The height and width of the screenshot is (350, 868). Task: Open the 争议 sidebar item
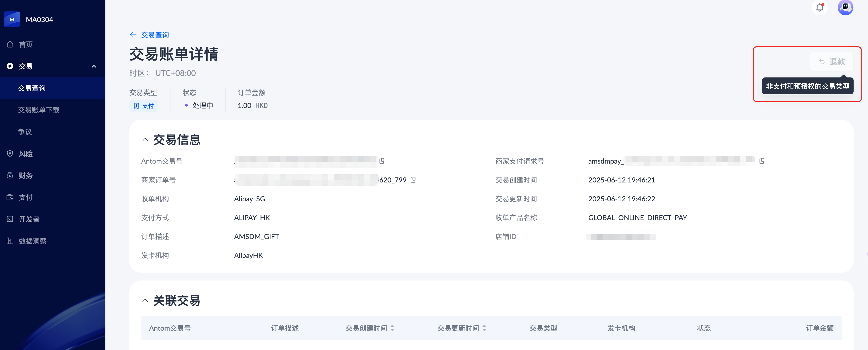point(25,132)
